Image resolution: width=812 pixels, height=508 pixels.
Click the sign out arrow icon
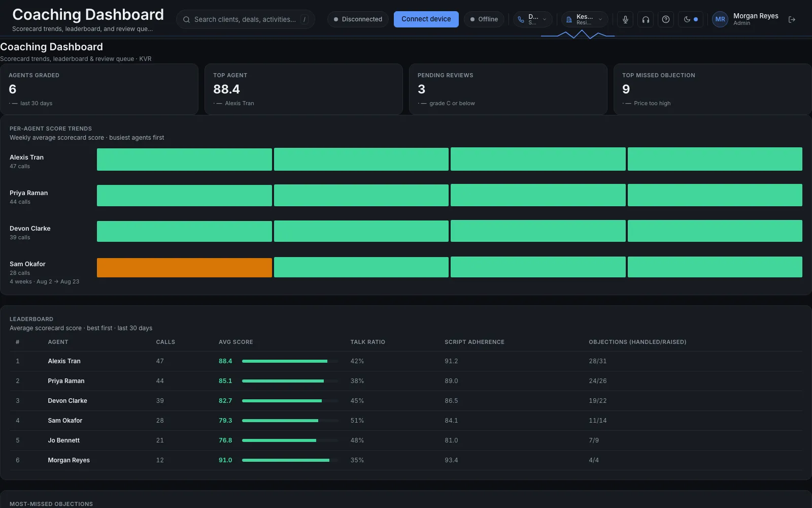[x=792, y=19]
